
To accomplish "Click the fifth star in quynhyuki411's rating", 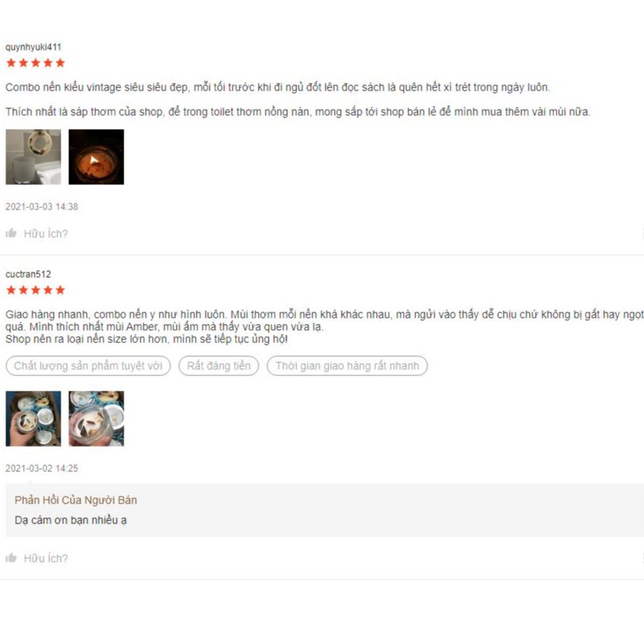I will pyautogui.click(x=61, y=63).
